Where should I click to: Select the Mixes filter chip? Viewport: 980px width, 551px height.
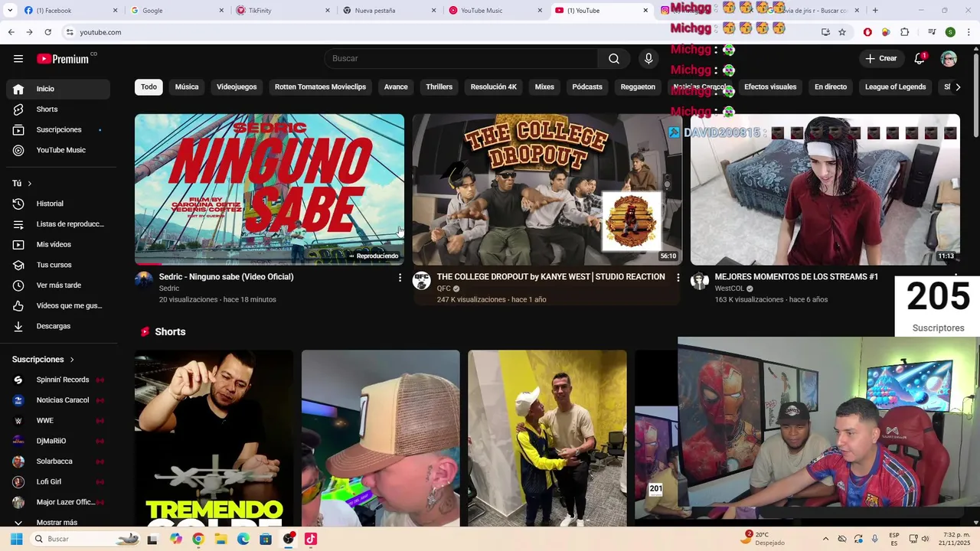544,87
